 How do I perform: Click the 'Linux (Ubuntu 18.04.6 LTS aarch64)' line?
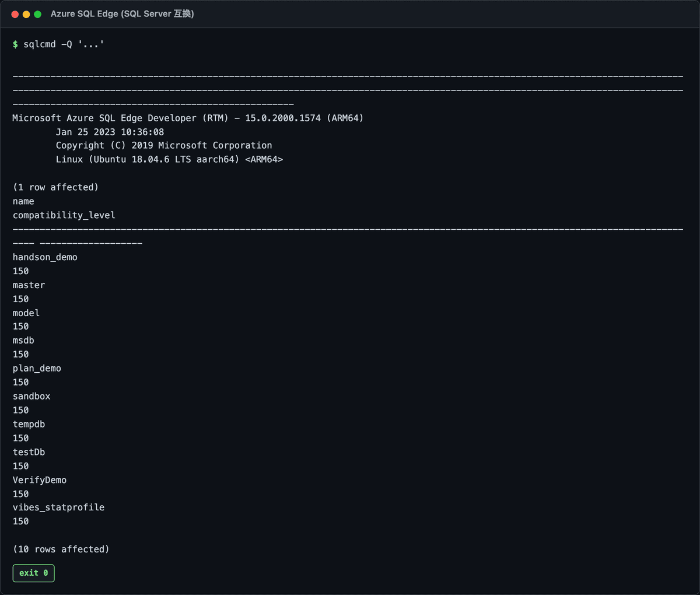(169, 159)
